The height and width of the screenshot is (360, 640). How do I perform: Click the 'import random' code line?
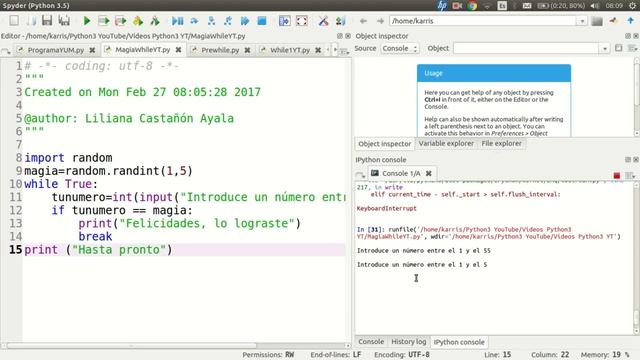68,158
